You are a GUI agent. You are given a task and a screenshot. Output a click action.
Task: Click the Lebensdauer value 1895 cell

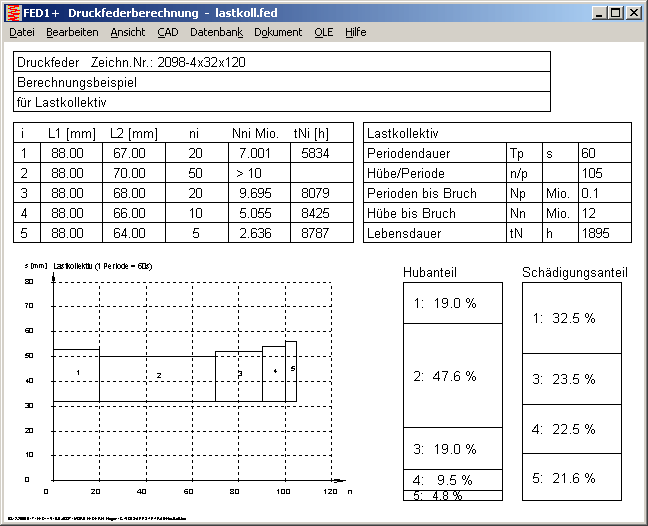(x=604, y=232)
